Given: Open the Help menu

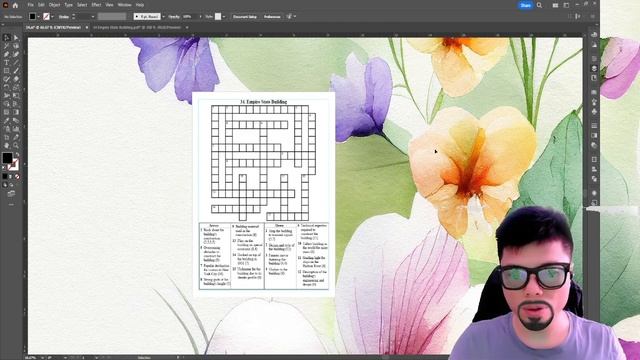Looking at the screenshot, I should tap(140, 5).
